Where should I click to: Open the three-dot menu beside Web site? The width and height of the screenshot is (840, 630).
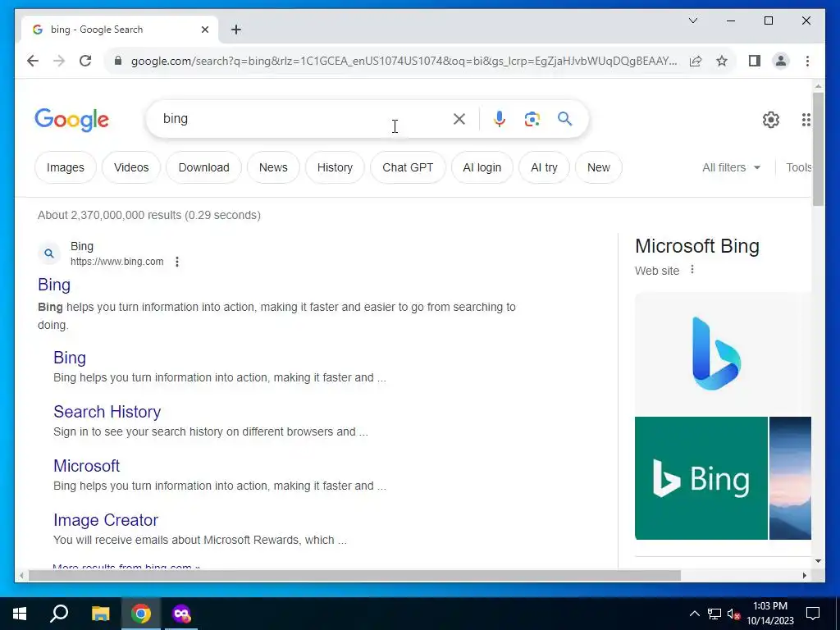[692, 269]
